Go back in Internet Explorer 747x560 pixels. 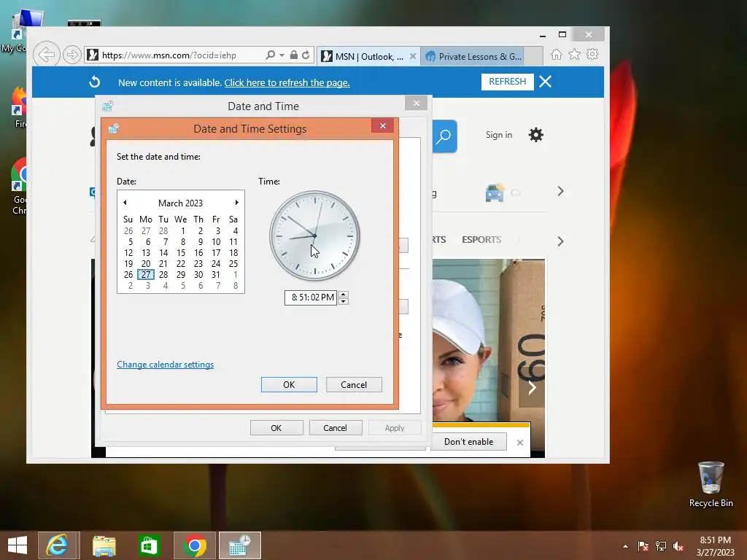tap(47, 55)
